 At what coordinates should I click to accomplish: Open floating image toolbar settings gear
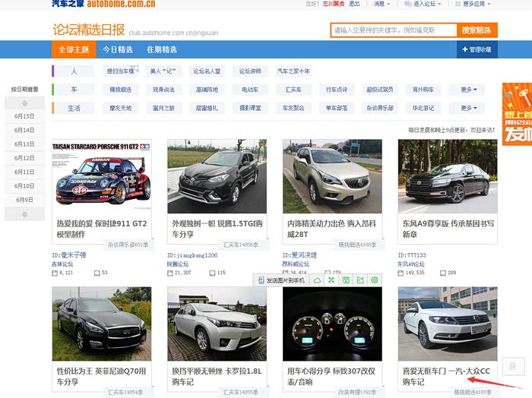[375, 280]
